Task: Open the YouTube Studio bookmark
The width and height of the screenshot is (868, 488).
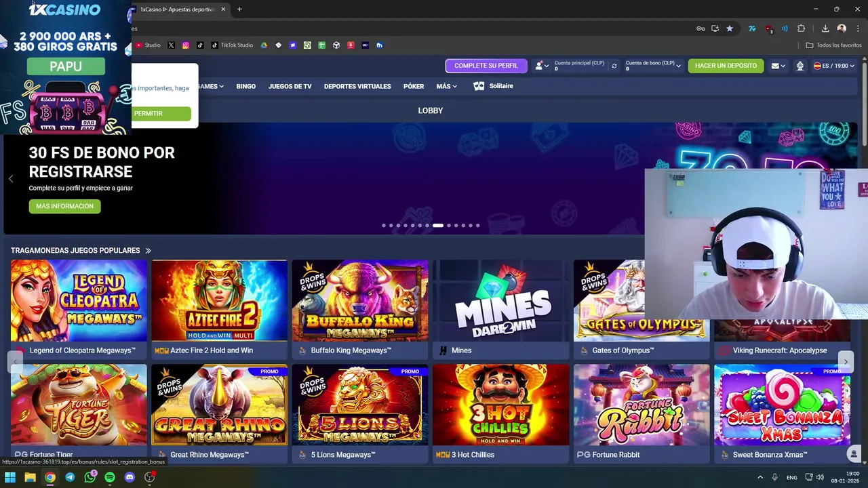Action: 148,45
